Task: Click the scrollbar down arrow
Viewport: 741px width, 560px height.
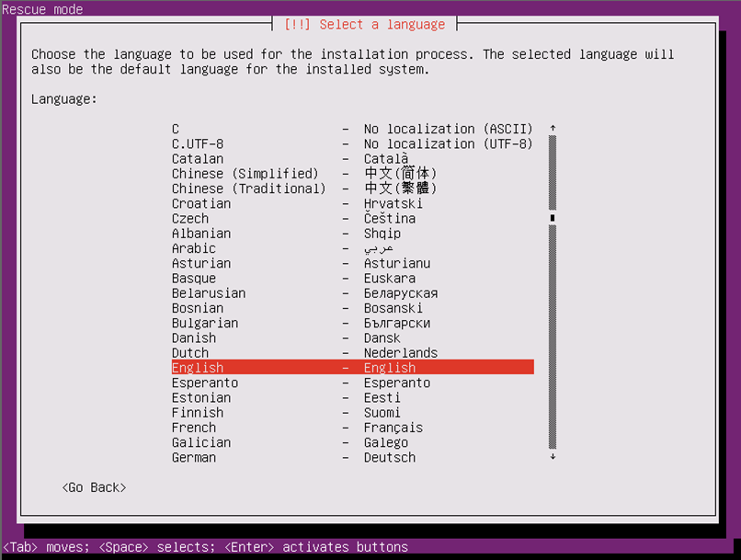Action: [x=553, y=457]
